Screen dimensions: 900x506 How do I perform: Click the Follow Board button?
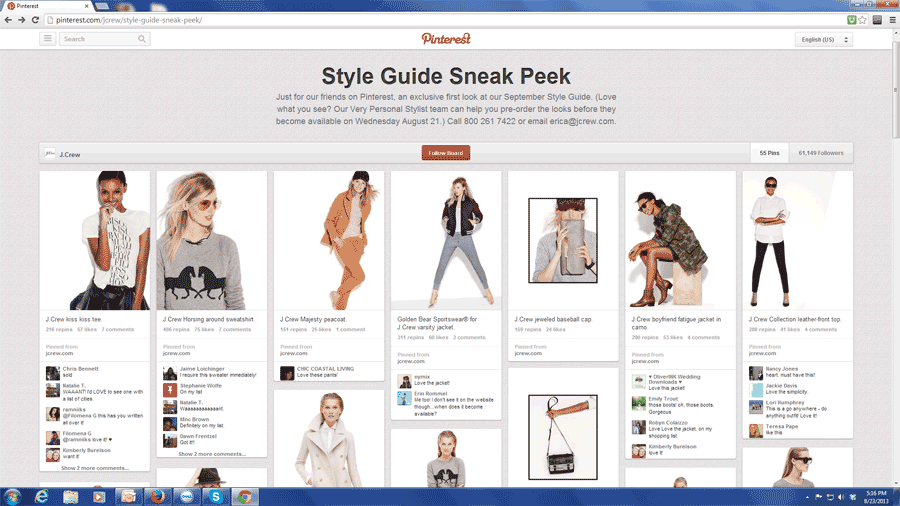pos(446,153)
